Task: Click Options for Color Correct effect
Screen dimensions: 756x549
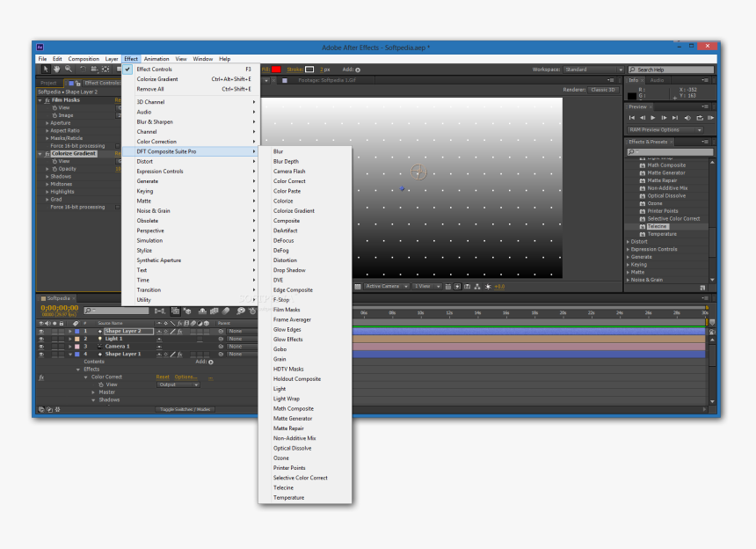Action: [185, 377]
